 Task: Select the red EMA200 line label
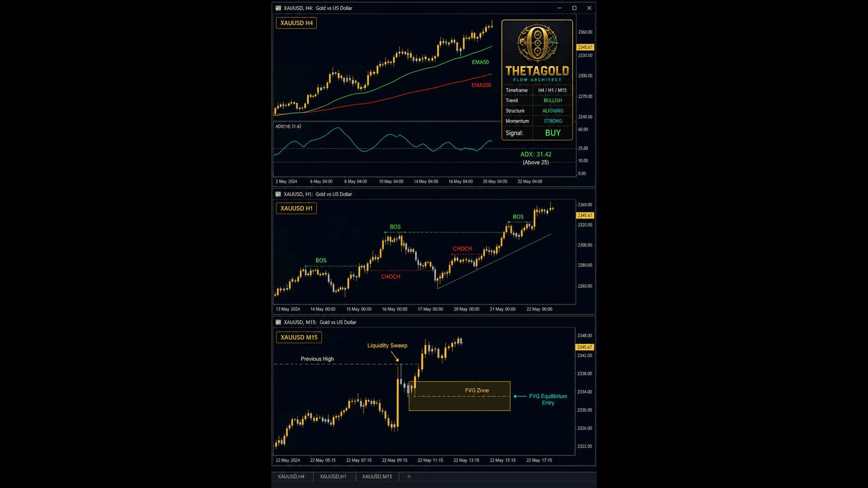(481, 85)
